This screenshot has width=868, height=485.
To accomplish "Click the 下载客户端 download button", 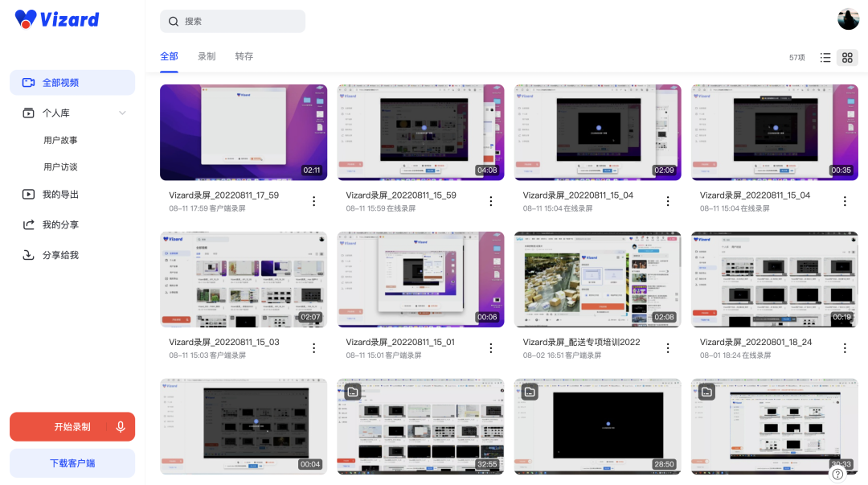I will pyautogui.click(x=72, y=462).
